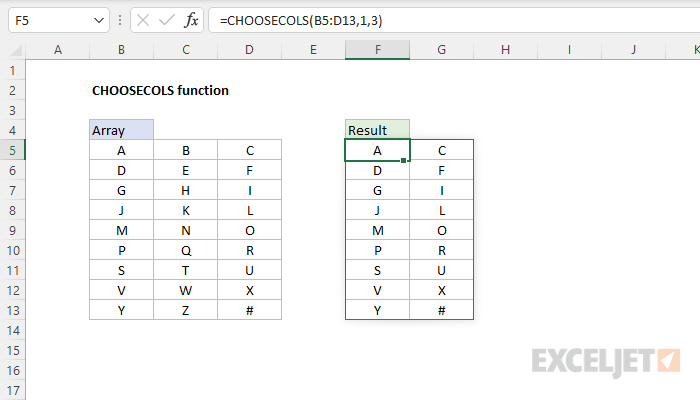Select cell G9 result cell with O
The image size is (700, 400).
tap(442, 230)
